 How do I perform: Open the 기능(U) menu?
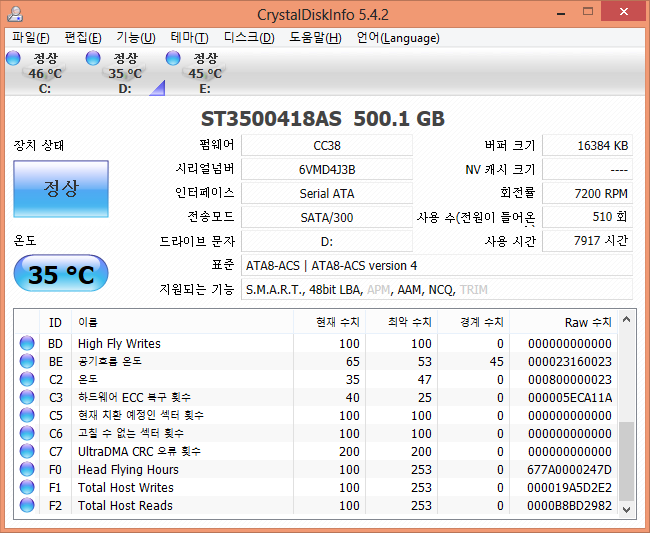[x=136, y=38]
